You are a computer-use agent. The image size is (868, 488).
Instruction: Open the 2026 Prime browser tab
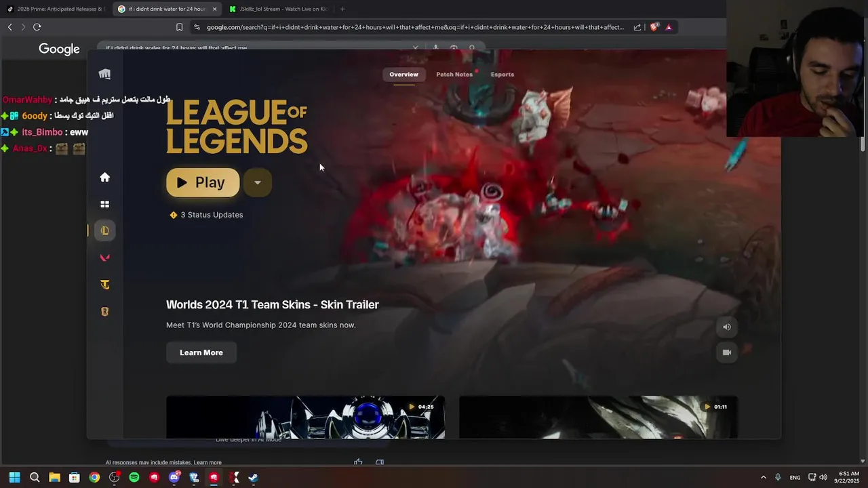click(x=56, y=9)
